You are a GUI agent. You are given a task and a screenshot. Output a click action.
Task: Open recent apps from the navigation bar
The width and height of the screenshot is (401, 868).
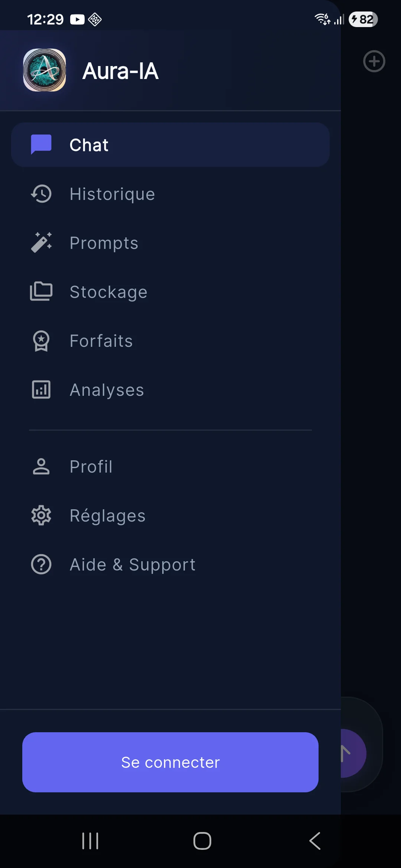(x=90, y=841)
